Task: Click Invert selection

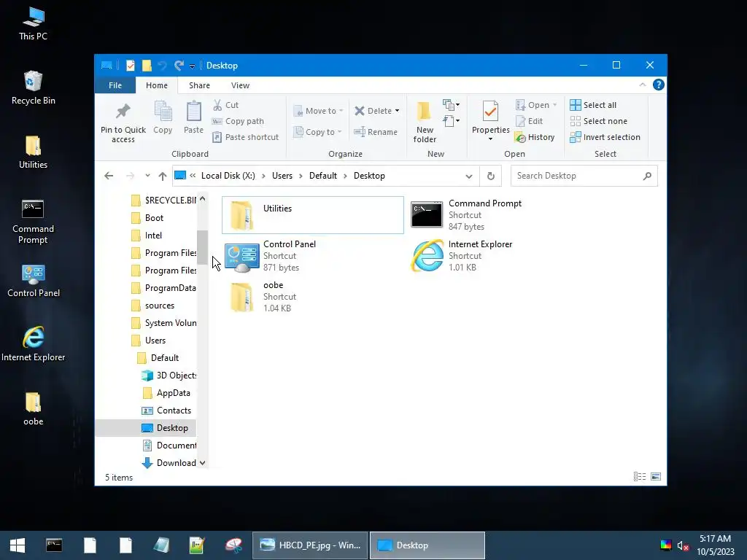Action: [x=605, y=137]
